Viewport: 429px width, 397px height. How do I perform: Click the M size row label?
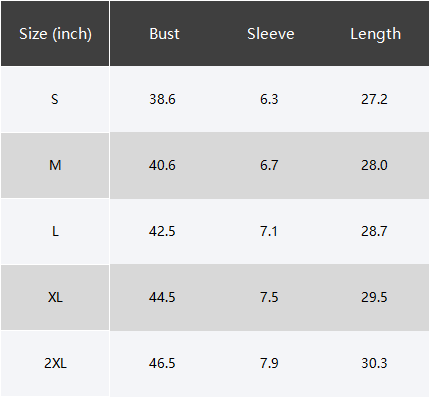pyautogui.click(x=55, y=165)
